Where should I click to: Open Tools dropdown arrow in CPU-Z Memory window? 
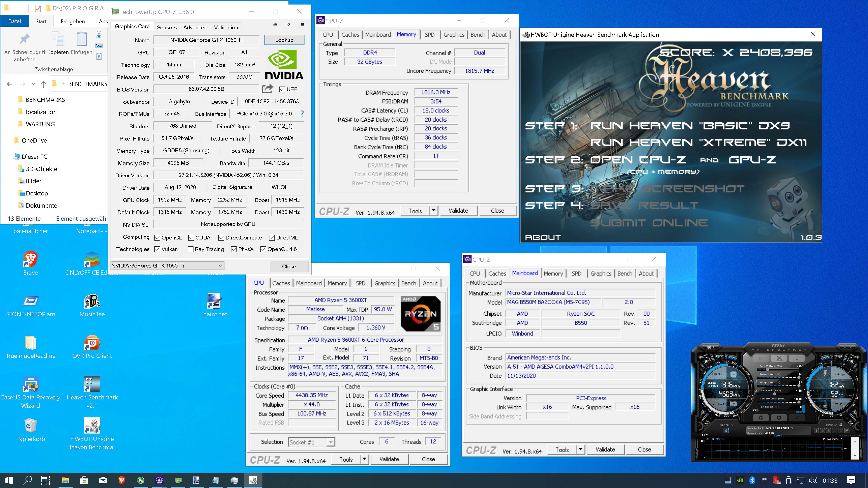click(434, 211)
